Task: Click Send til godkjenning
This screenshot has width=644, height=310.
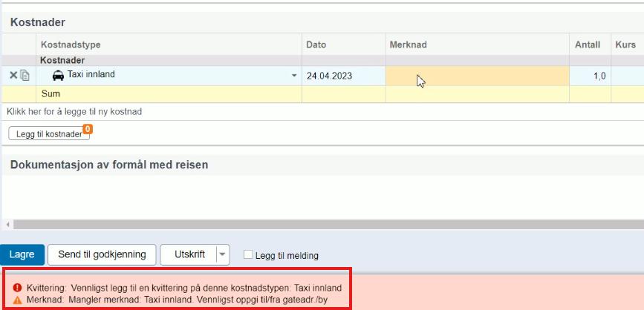Action: click(102, 254)
